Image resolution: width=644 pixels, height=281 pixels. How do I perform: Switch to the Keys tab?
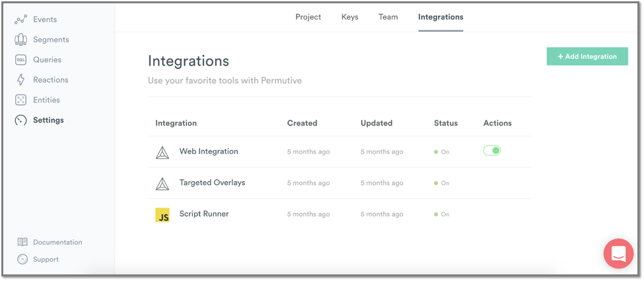click(x=349, y=17)
